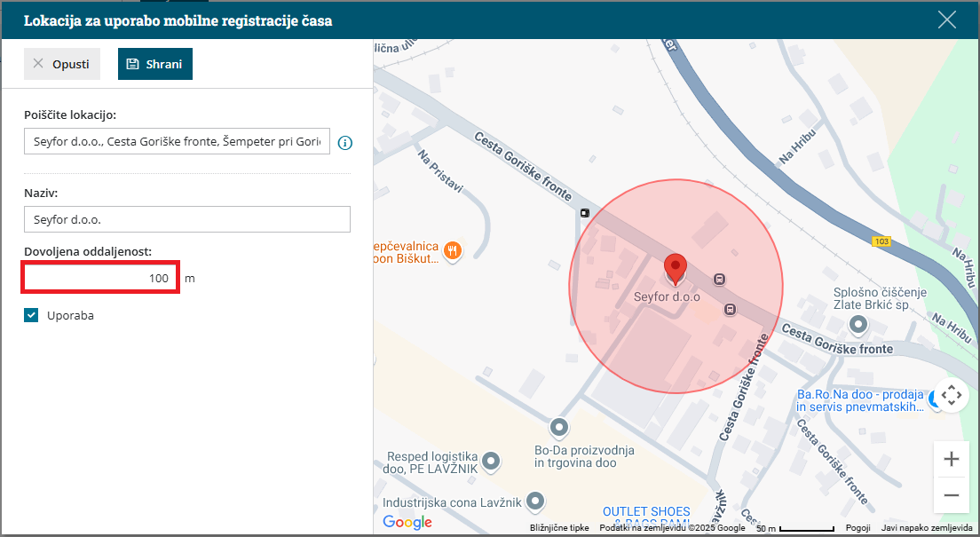
Task: Open the map camera controls compass button
Action: click(952, 395)
